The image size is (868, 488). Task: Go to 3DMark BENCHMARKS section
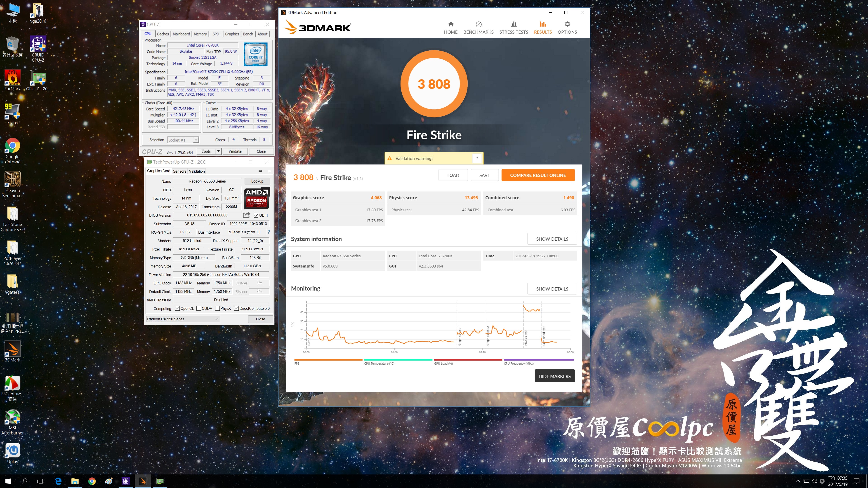pyautogui.click(x=478, y=28)
